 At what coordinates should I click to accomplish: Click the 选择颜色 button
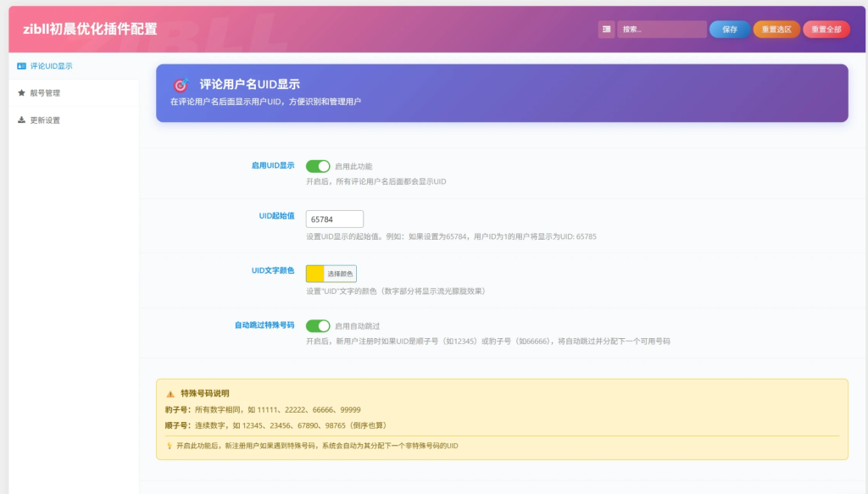click(x=340, y=274)
